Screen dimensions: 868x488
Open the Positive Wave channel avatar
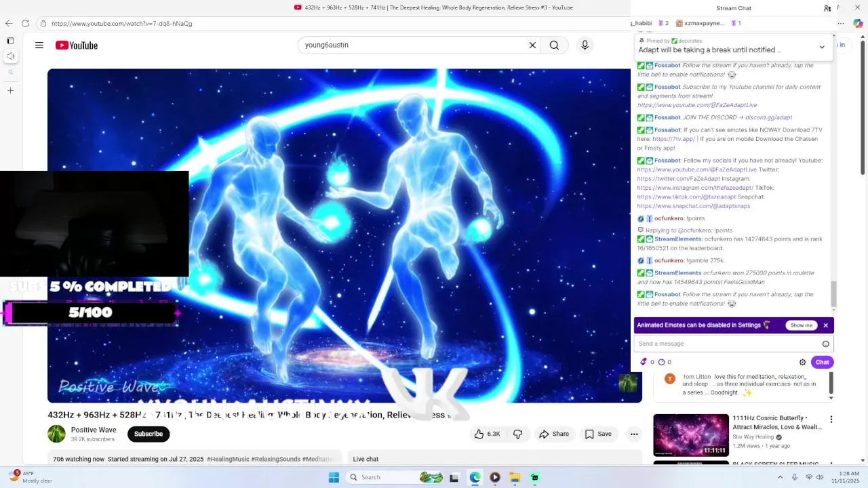[56, 434]
